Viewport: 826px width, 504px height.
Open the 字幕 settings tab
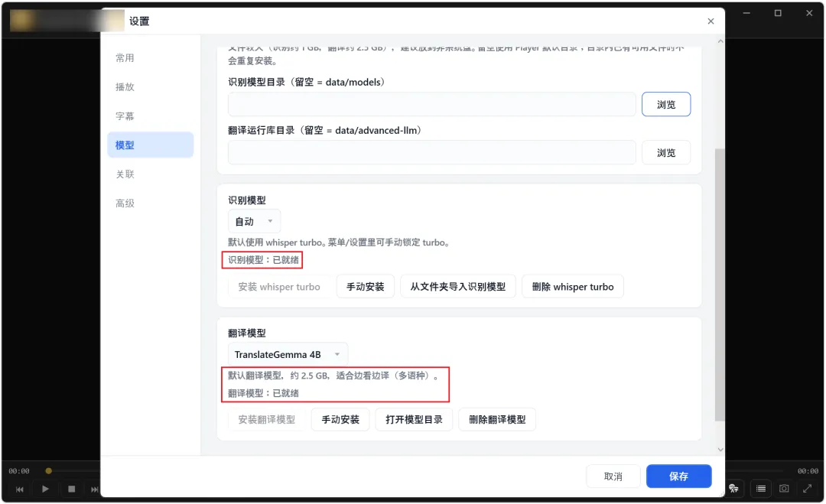(125, 115)
